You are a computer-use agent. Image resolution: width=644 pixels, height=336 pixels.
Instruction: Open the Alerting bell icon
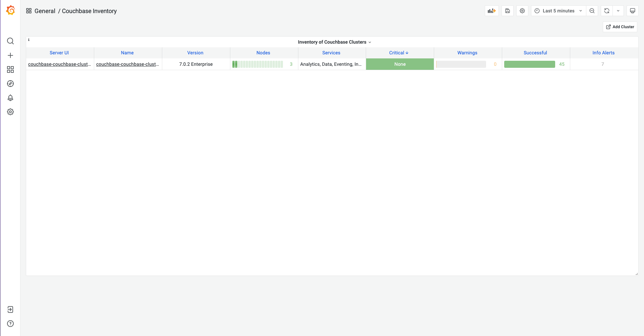click(10, 98)
